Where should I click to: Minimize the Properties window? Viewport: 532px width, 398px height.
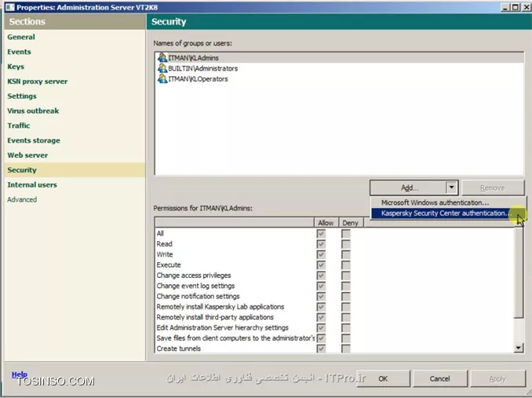point(505,7)
